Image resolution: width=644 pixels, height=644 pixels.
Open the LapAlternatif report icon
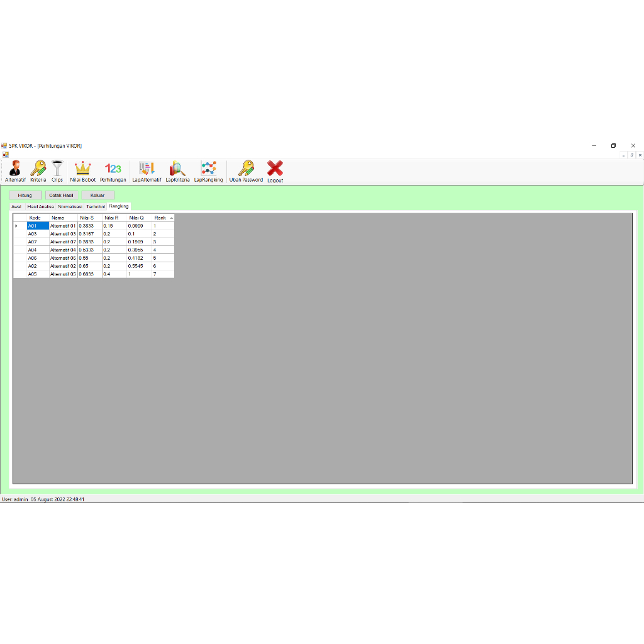click(x=147, y=170)
